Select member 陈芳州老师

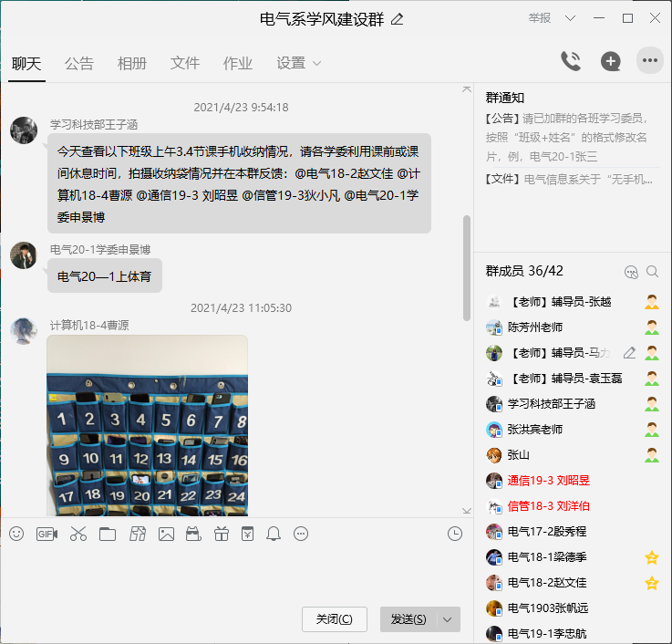pyautogui.click(x=572, y=327)
